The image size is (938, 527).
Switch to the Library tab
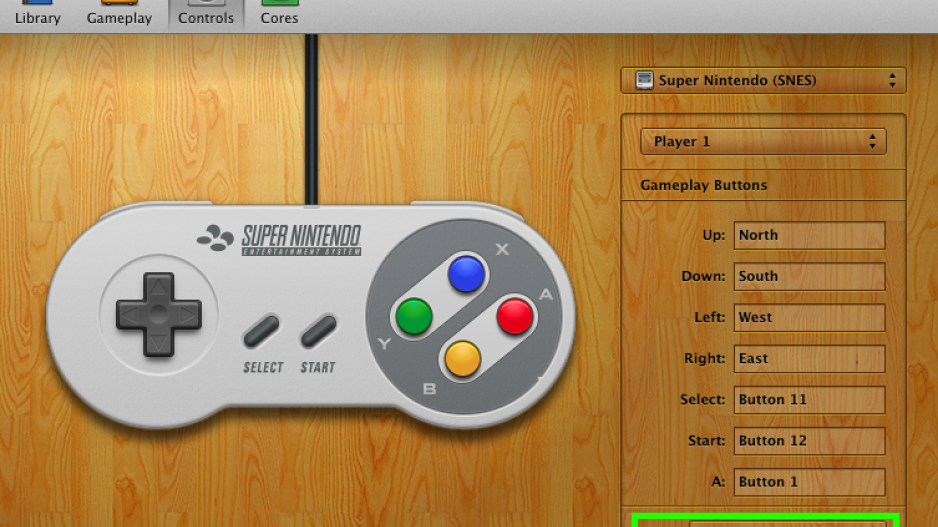click(x=37, y=14)
